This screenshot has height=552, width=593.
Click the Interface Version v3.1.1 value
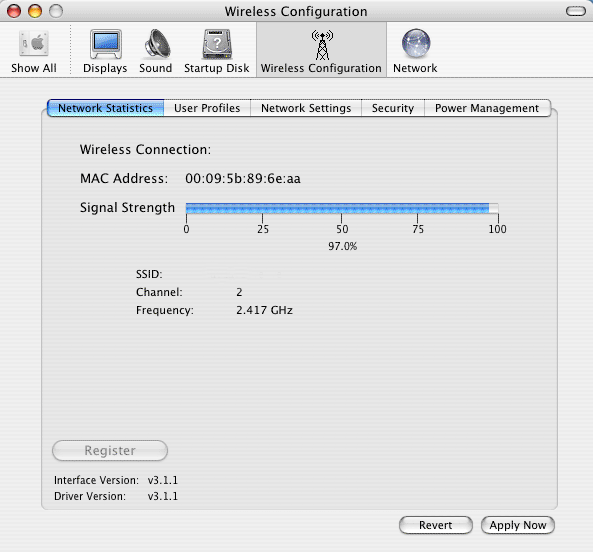163,480
